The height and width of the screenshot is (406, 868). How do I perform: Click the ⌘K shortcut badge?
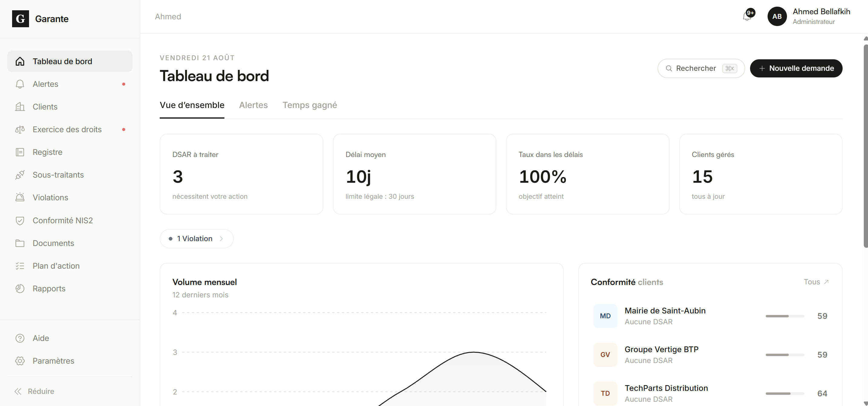pos(729,68)
